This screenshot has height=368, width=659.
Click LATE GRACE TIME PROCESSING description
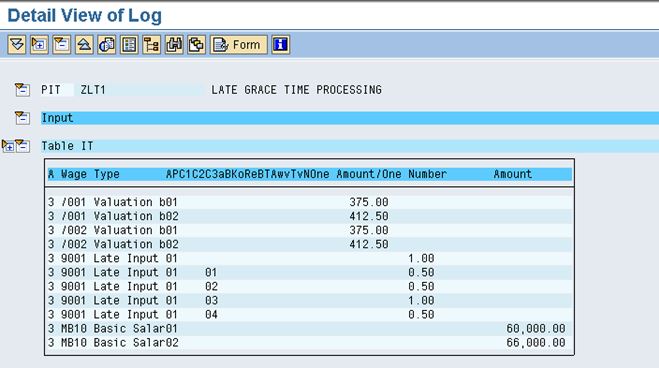(x=296, y=90)
